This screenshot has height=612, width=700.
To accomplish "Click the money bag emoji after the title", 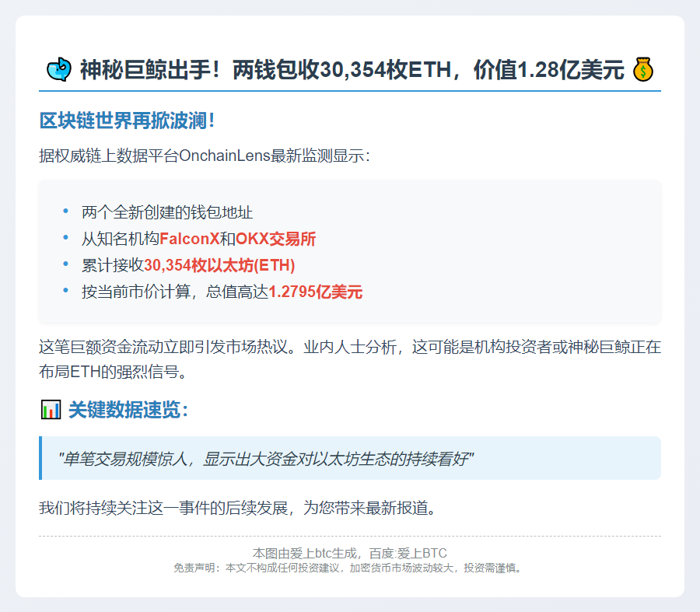I will point(642,70).
